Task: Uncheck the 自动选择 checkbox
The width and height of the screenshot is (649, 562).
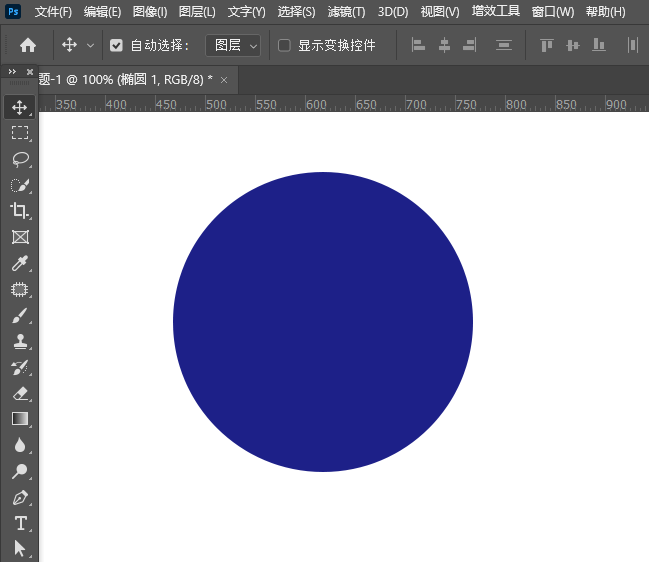Action: click(x=117, y=45)
